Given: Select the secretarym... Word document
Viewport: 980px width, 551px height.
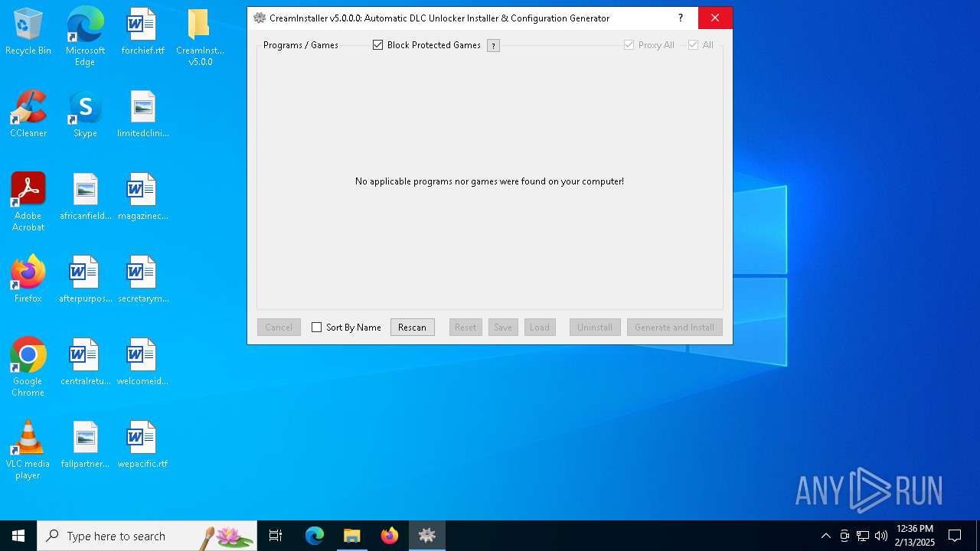Looking at the screenshot, I should point(142,280).
